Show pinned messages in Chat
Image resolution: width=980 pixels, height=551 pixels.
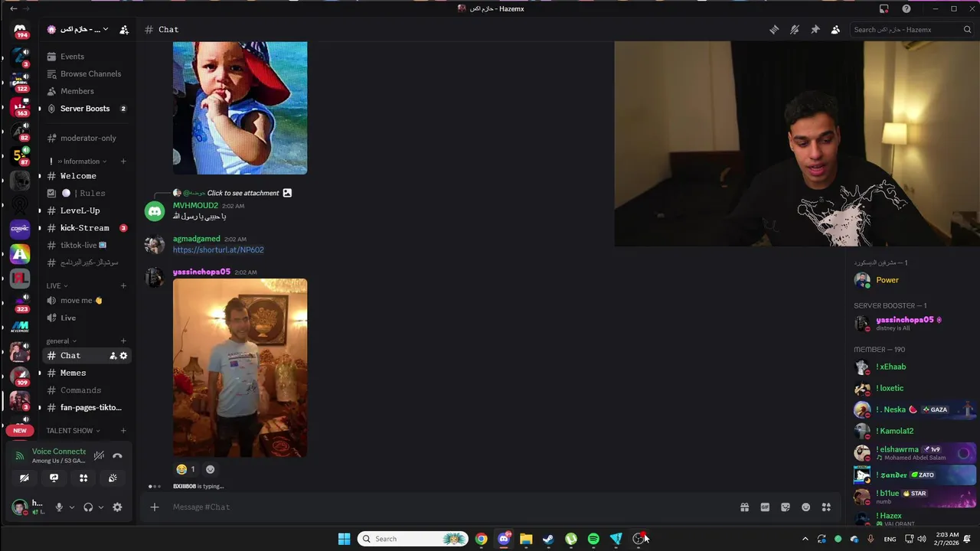[815, 30]
